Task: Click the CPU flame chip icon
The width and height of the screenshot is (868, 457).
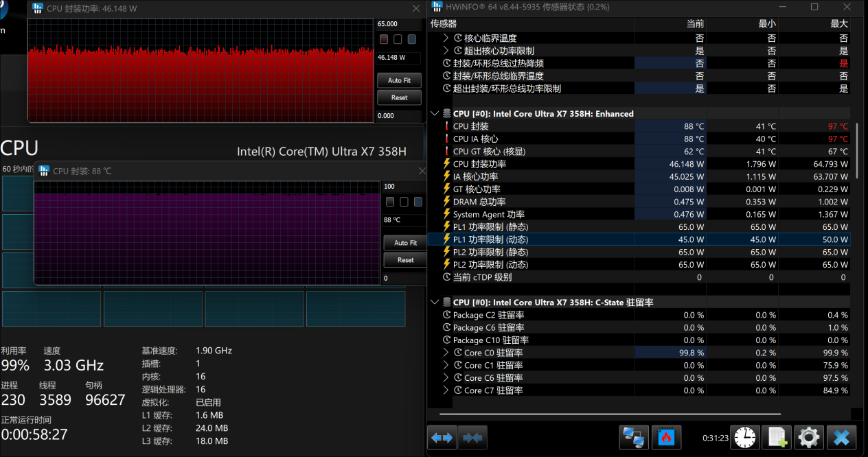Action: click(665, 437)
